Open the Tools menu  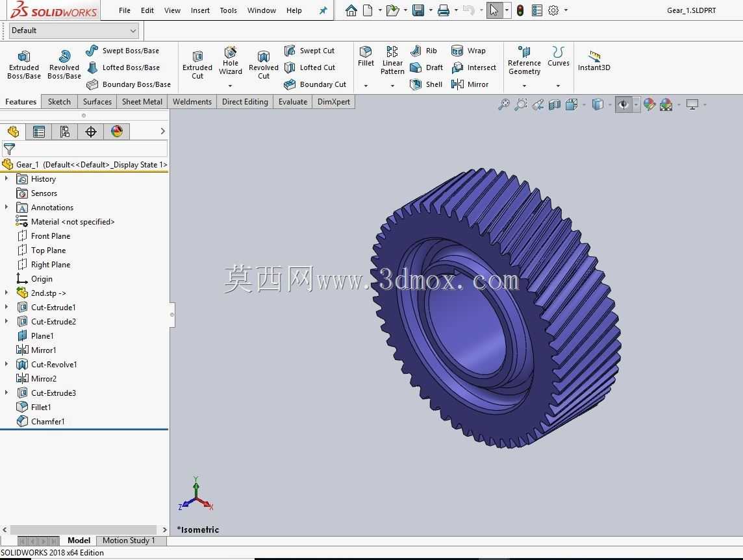point(229,10)
